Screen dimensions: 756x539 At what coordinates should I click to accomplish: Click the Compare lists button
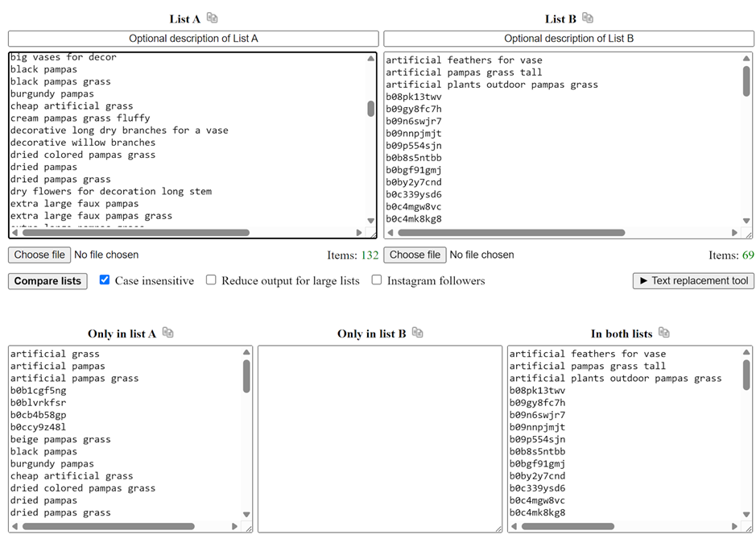tap(48, 281)
